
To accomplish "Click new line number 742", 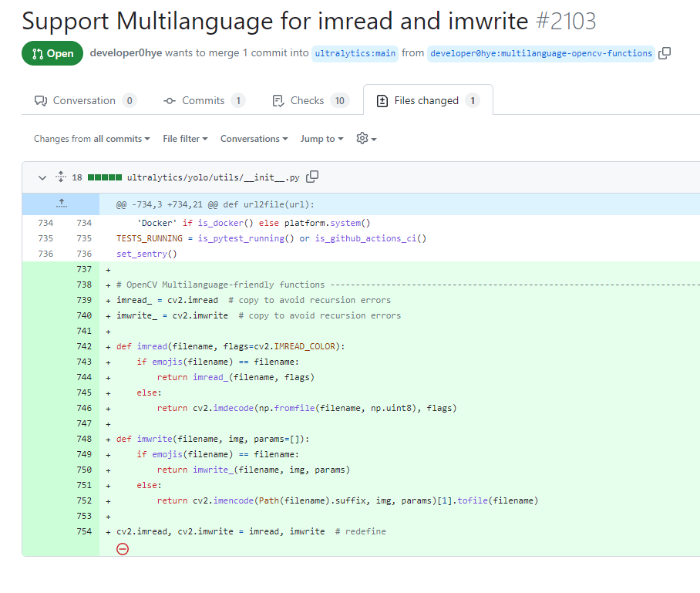I will pos(84,346).
